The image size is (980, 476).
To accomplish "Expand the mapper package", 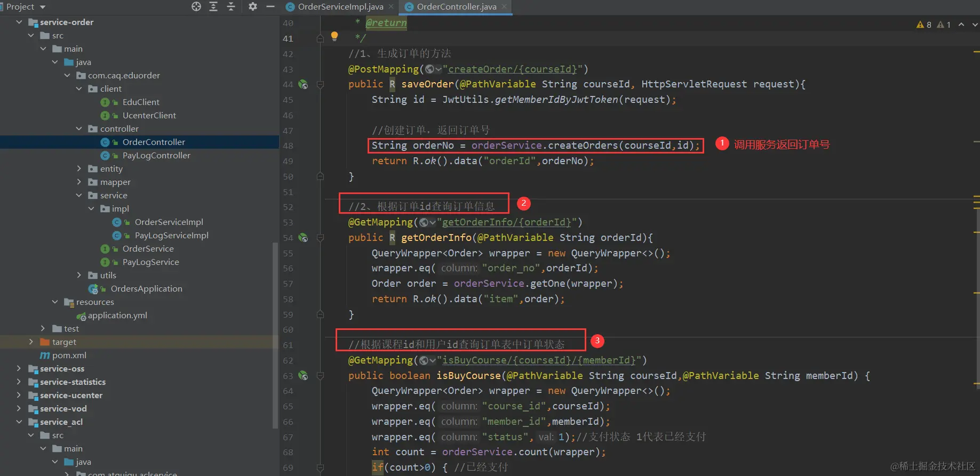I will [x=79, y=182].
